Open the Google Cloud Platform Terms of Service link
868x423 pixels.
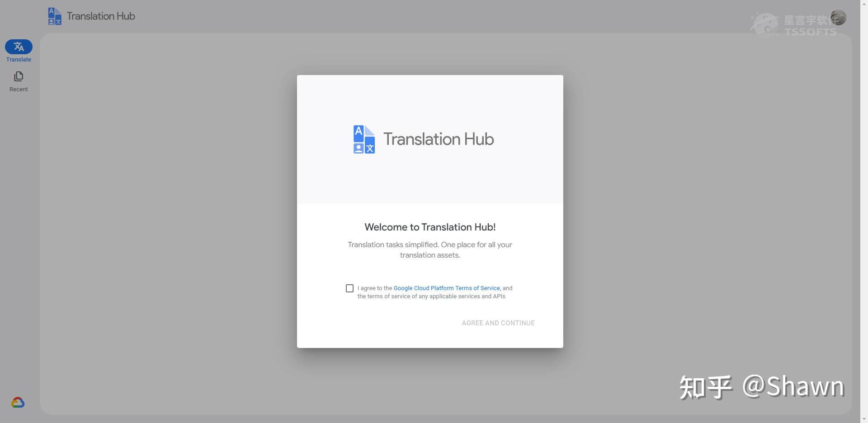446,288
